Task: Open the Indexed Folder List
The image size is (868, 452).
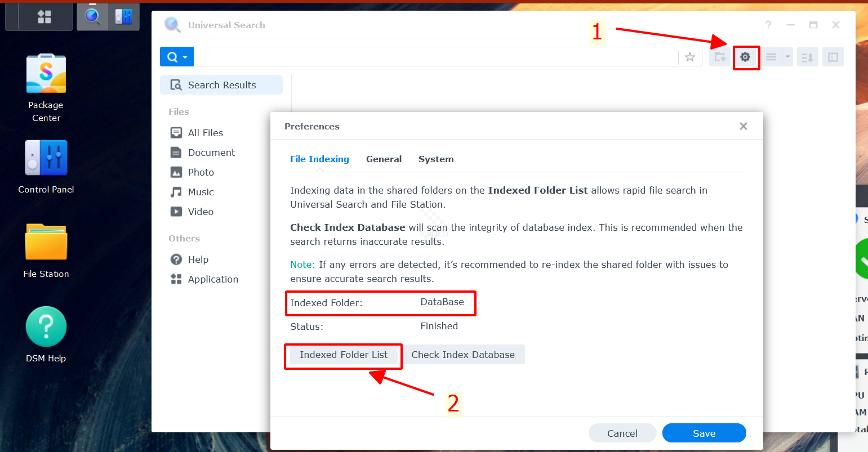Action: click(x=343, y=355)
